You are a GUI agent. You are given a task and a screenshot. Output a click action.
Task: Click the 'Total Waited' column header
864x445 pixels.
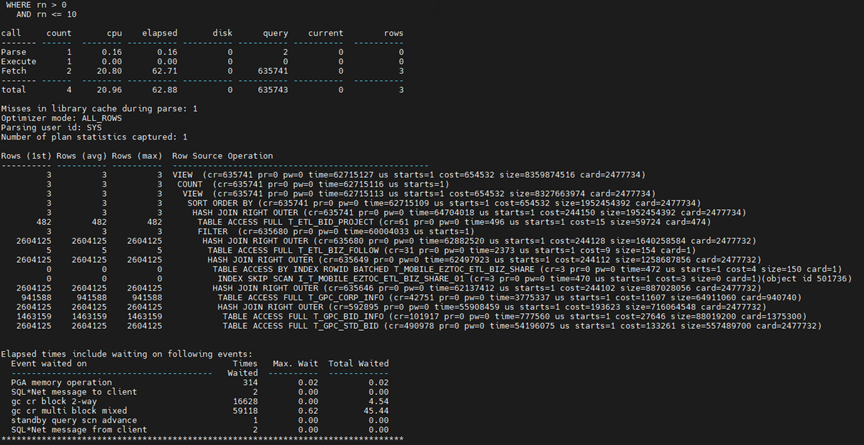[359, 363]
